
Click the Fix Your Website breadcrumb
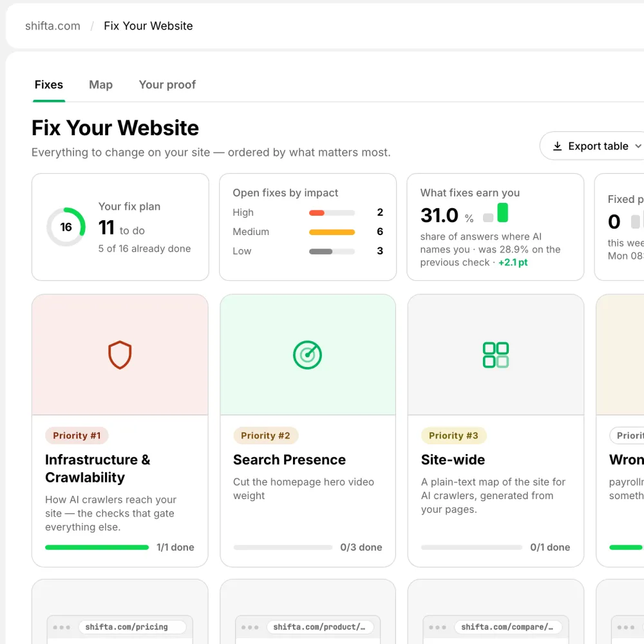click(148, 26)
